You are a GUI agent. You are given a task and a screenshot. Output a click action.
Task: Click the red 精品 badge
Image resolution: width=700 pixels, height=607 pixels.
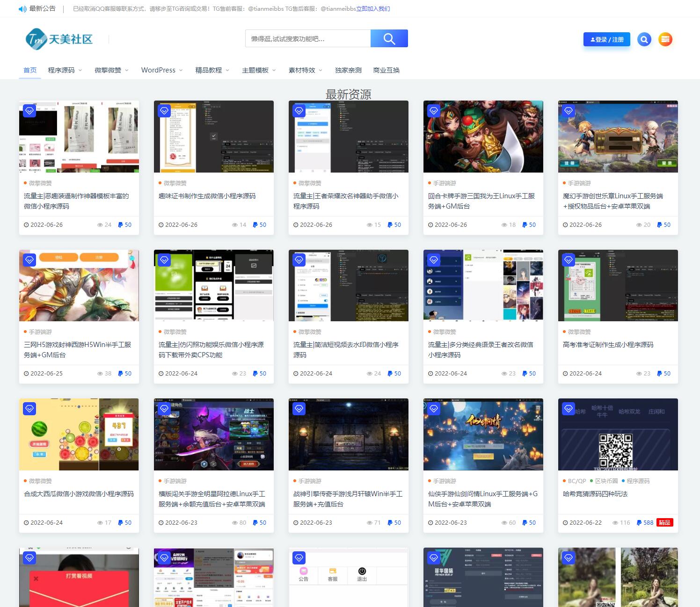665,523
